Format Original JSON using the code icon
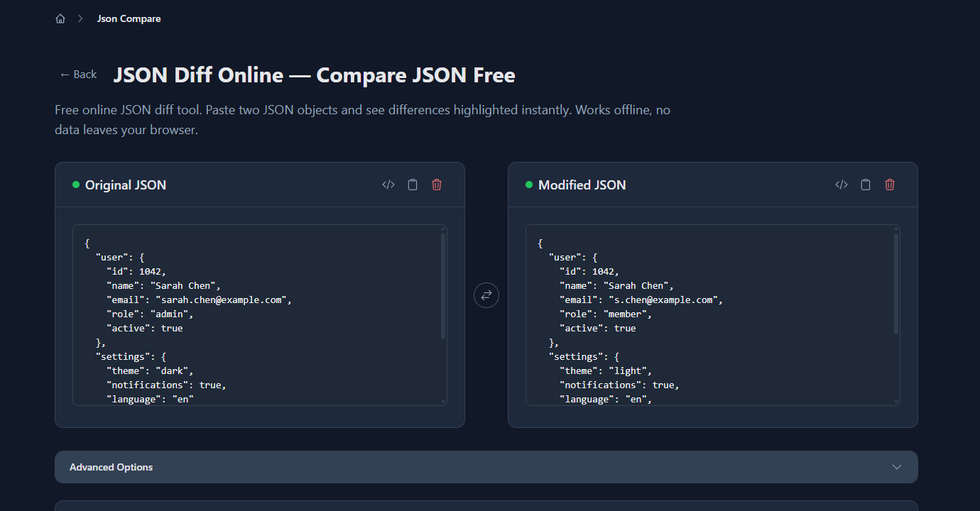Image resolution: width=980 pixels, height=511 pixels. point(388,184)
